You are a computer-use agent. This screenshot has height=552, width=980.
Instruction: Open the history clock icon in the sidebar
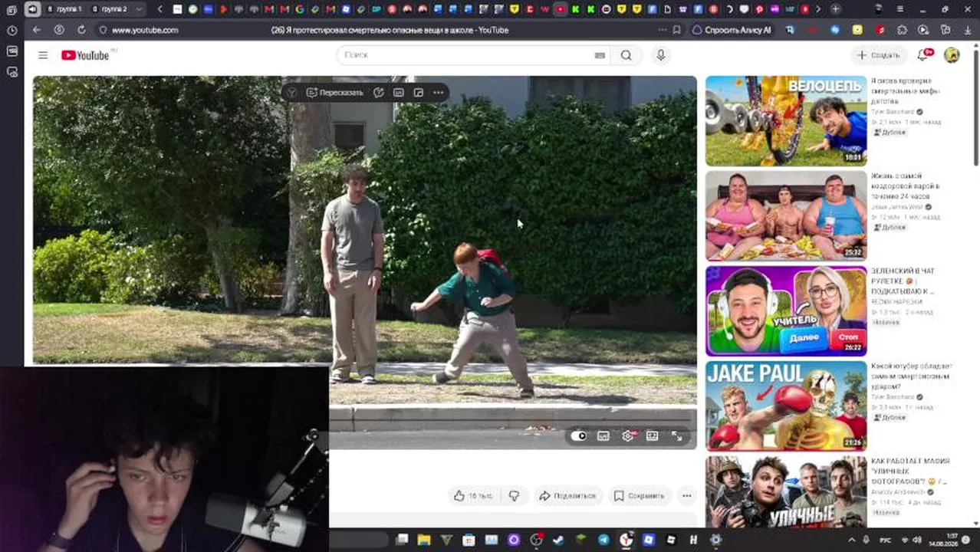tap(12, 31)
